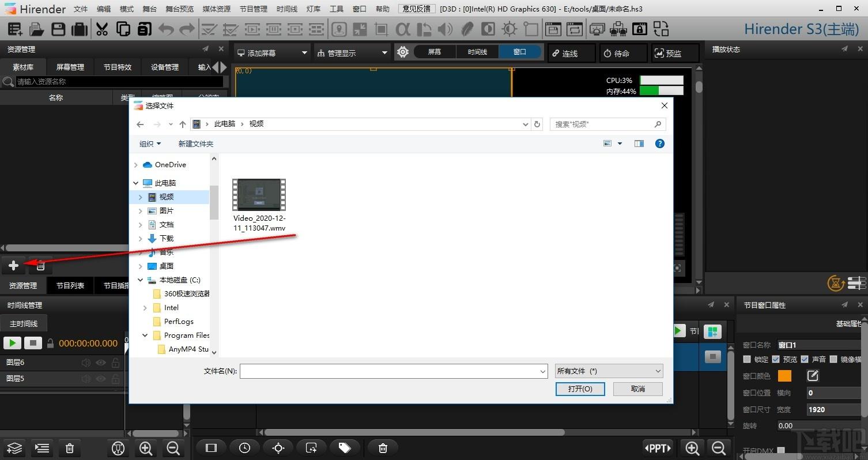The height and width of the screenshot is (460, 868).
Task: Select the scissors cut tool
Action: (102, 29)
